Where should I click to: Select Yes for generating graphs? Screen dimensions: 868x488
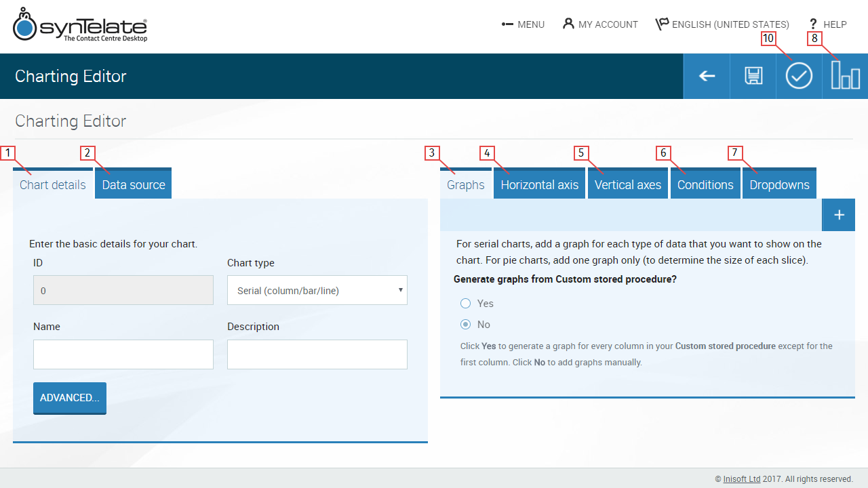[x=466, y=304]
